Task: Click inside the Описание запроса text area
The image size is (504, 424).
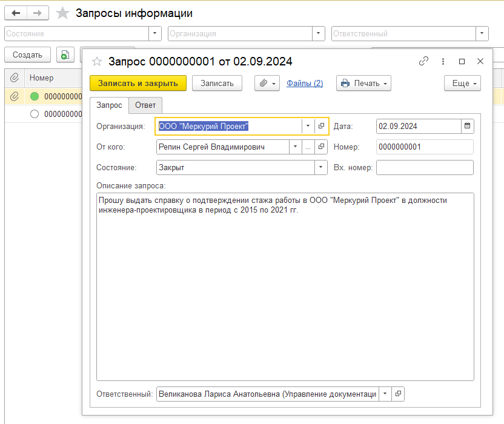Action: (285, 287)
